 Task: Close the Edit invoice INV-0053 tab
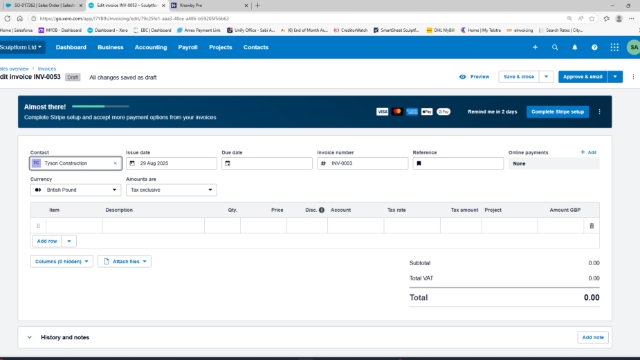click(x=163, y=5)
